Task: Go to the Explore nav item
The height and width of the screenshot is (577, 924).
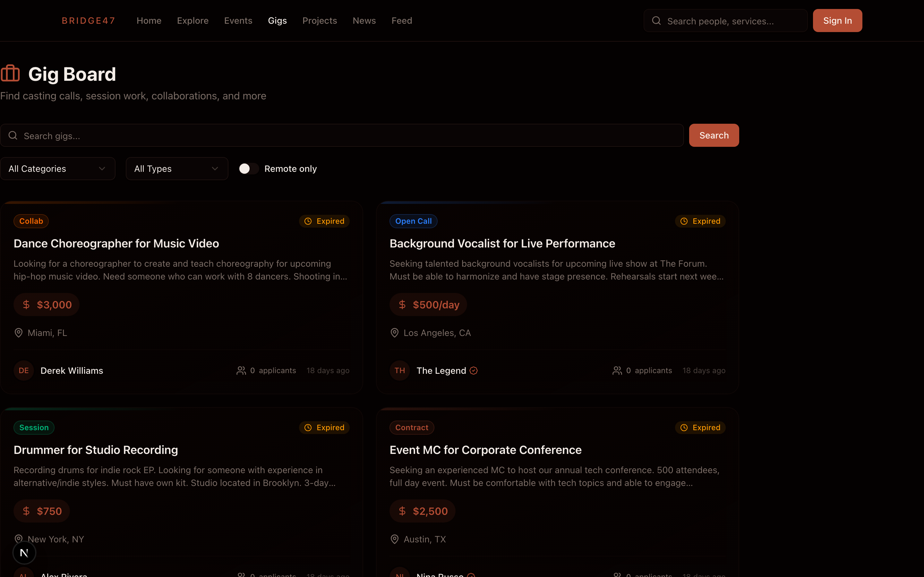Action: [x=193, y=21]
